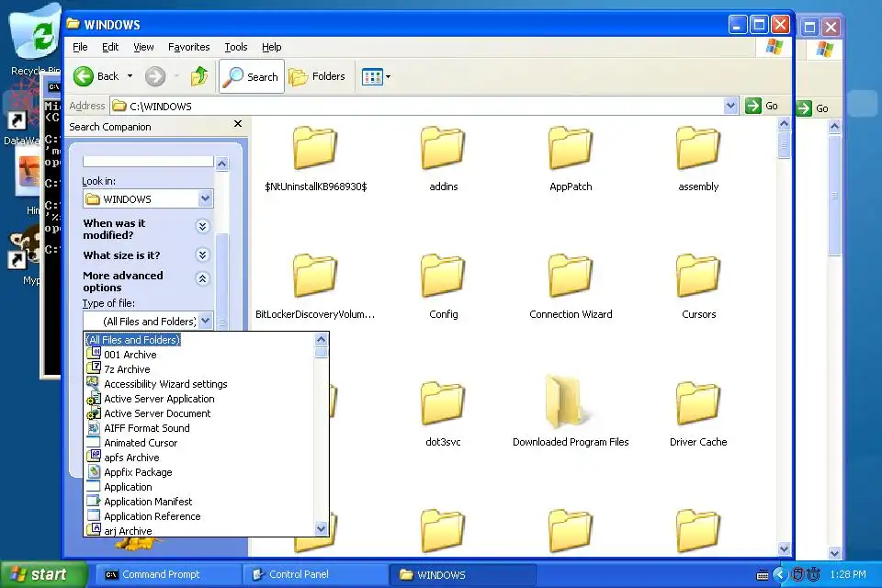This screenshot has height=588, width=882.
Task: Choose Application Manifest file type
Action: click(199, 502)
